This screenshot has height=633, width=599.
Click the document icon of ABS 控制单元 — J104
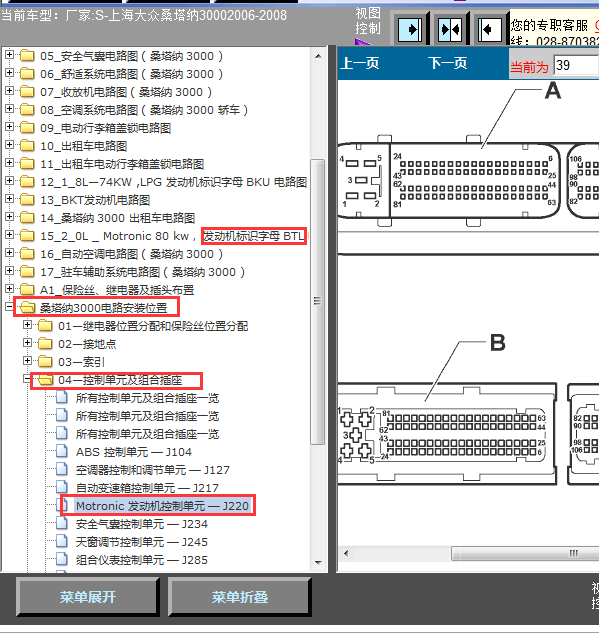62,451
